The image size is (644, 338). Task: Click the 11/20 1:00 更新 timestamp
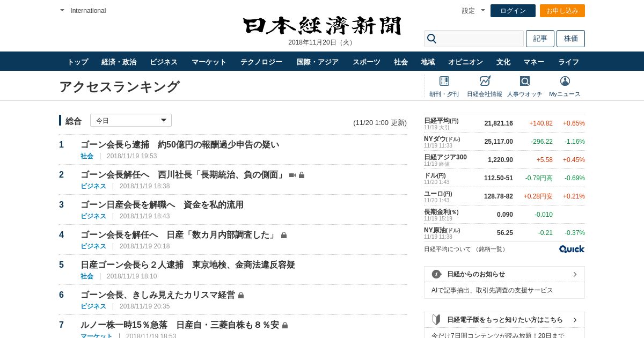pyautogui.click(x=380, y=123)
